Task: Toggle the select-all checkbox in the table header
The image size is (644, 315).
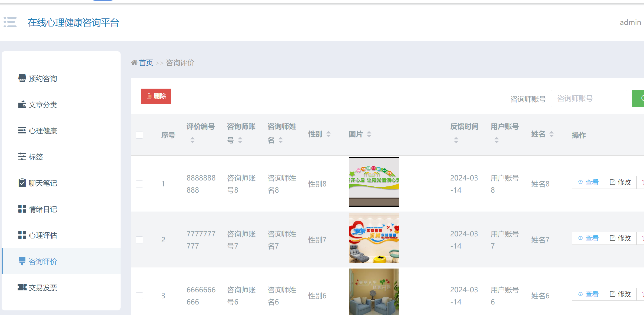Action: point(140,135)
